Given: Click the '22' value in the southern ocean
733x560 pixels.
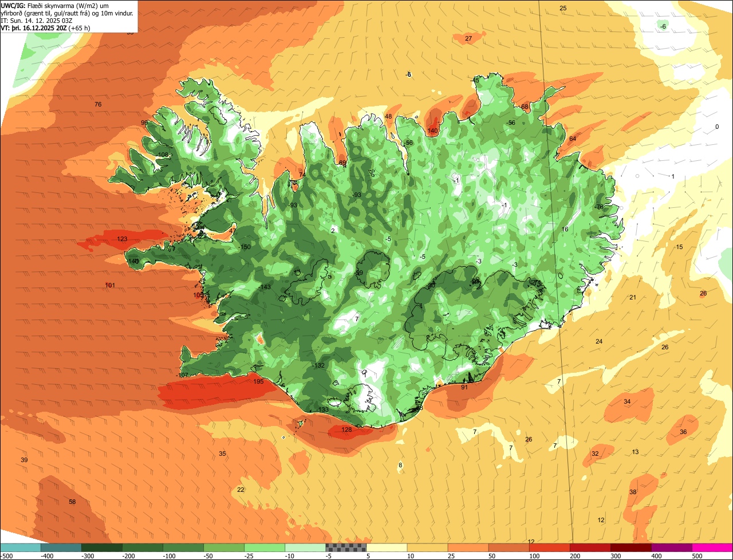Looking at the screenshot, I should click(x=241, y=490).
